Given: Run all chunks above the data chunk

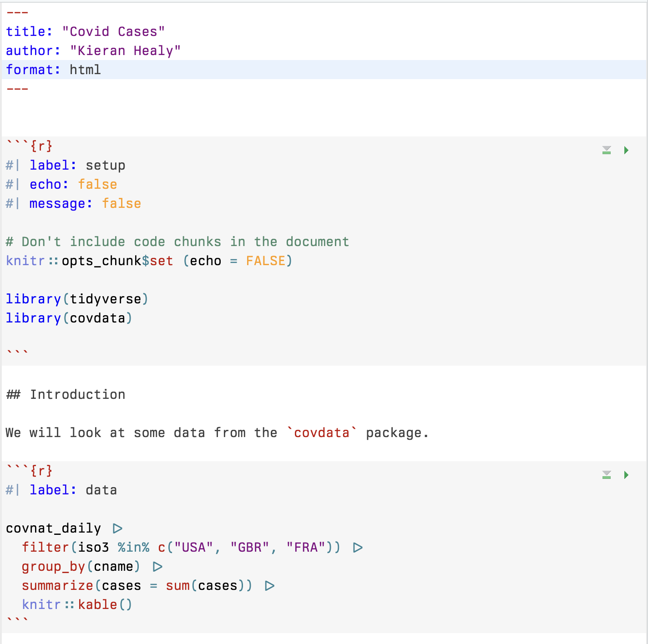Looking at the screenshot, I should tap(607, 475).
